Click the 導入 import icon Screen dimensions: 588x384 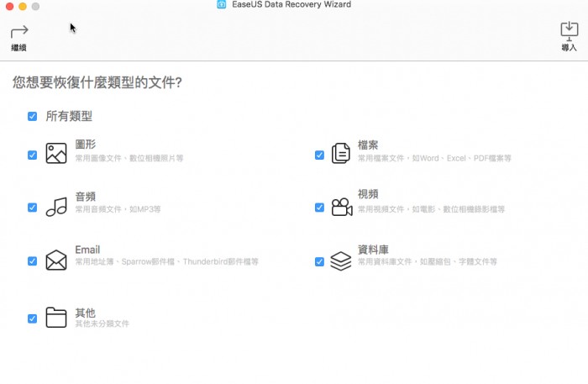569,31
